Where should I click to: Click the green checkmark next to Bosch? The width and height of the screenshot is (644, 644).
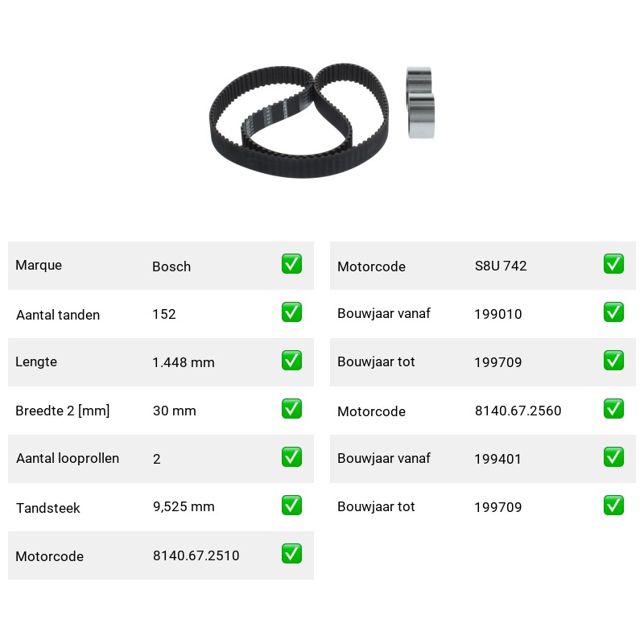point(291,264)
